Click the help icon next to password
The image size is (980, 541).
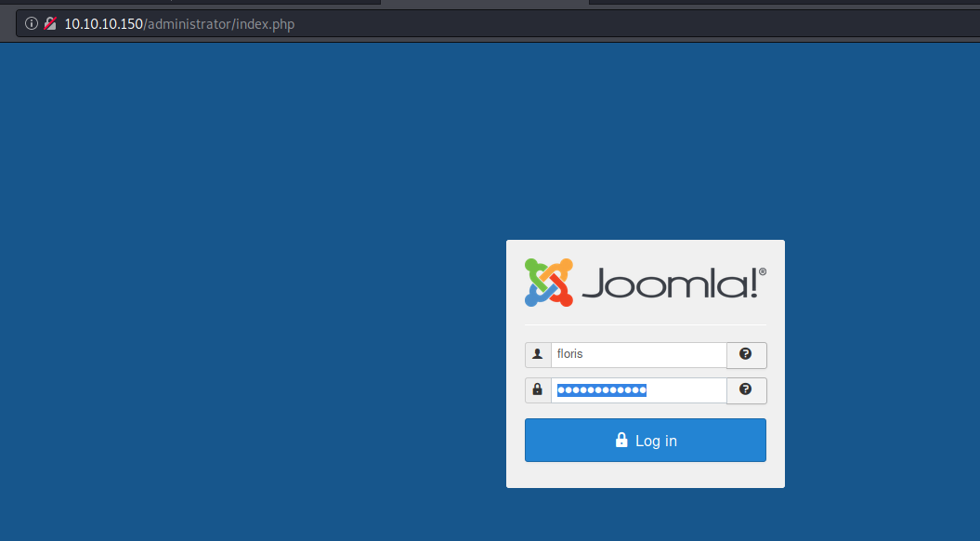click(746, 390)
